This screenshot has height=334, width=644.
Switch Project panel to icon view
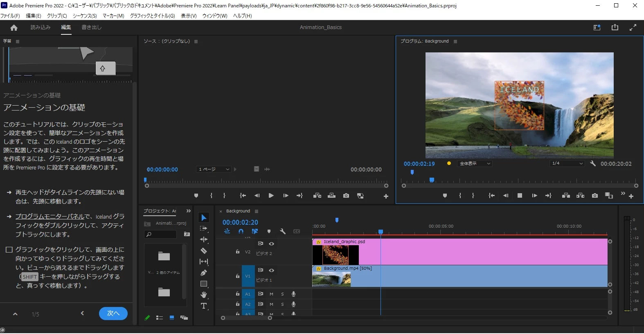click(x=172, y=318)
